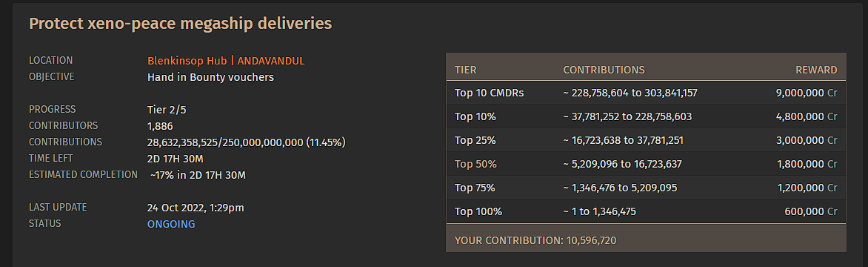
Task: Select the highlighted Top 50% tier row
Action: click(x=646, y=164)
